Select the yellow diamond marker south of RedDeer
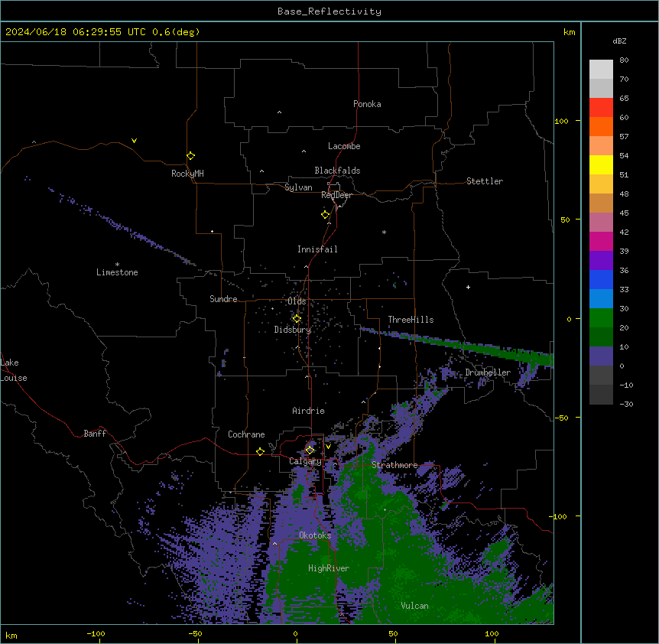This screenshot has width=659, height=644. (325, 215)
